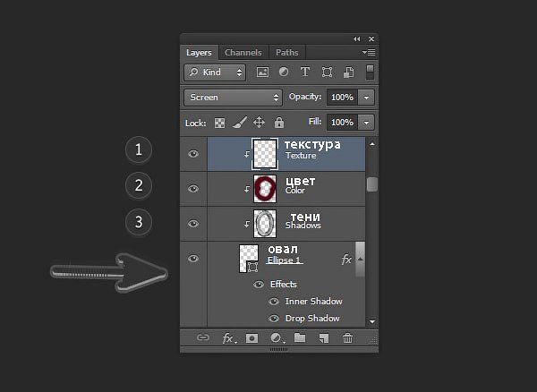Screen dimensions: 537x392
Task: Select the Shadows layer thumbnail
Action: tap(265, 224)
